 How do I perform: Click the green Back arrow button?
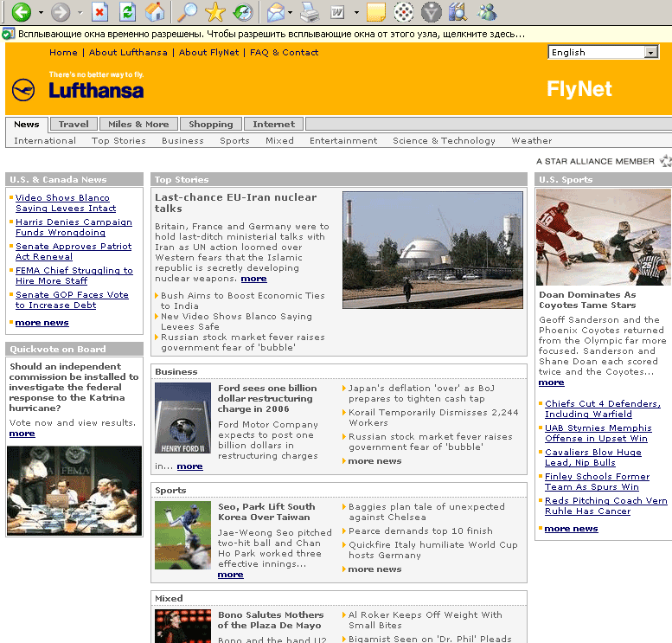tap(21, 11)
